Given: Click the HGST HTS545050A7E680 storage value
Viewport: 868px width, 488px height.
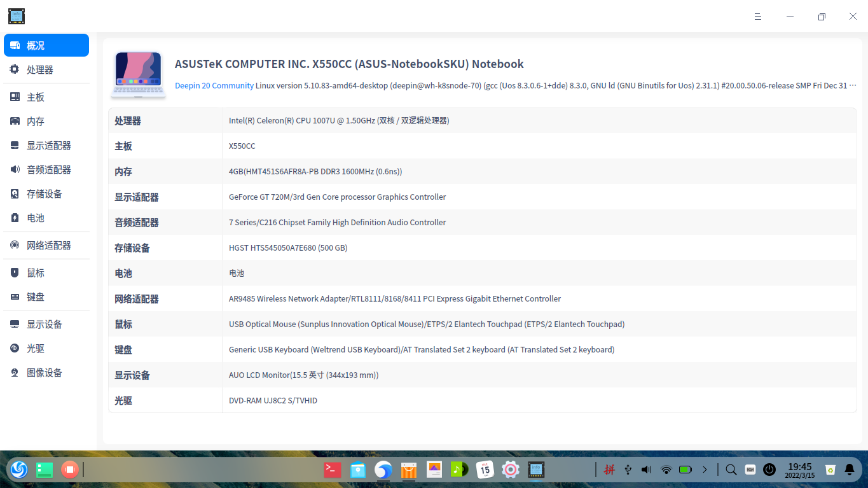Looking at the screenshot, I should coord(288,247).
